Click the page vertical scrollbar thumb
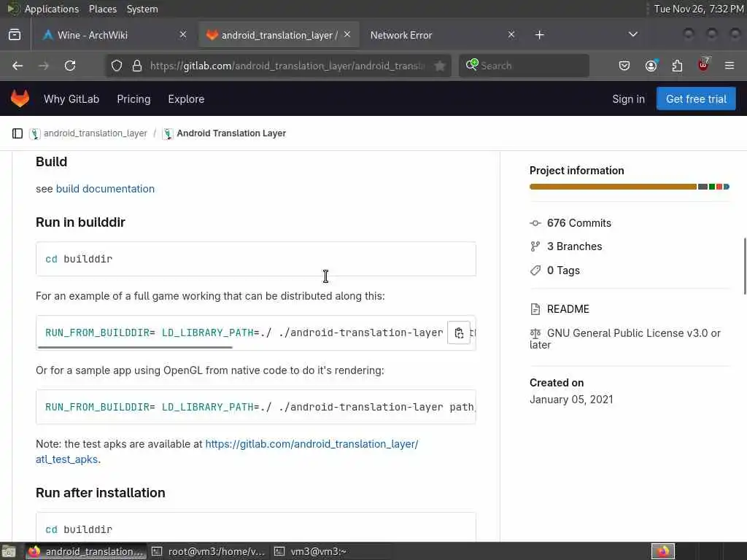 coord(745,266)
